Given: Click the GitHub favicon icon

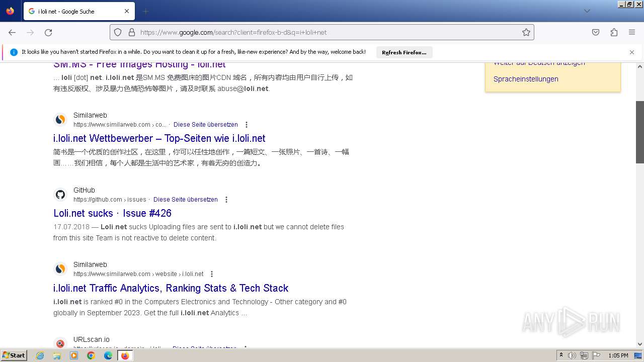Looking at the screenshot, I should 60,195.
